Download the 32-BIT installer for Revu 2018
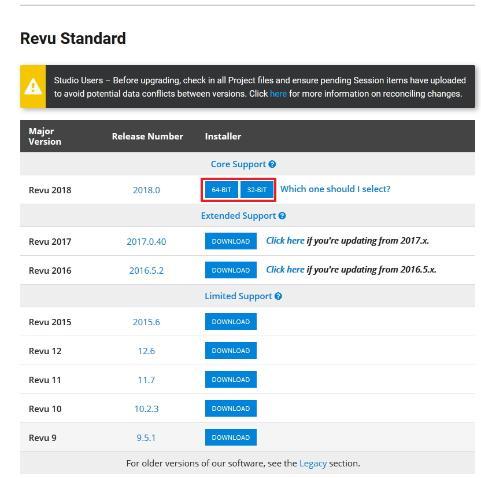 pos(257,190)
